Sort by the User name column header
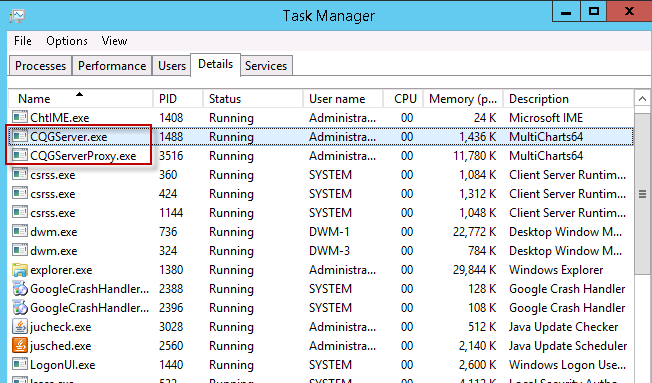 343,99
